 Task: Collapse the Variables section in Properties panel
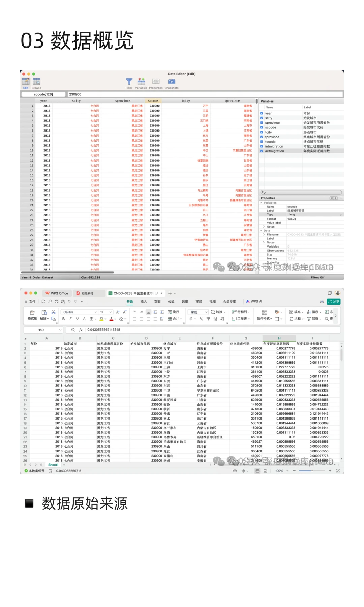(x=261, y=203)
